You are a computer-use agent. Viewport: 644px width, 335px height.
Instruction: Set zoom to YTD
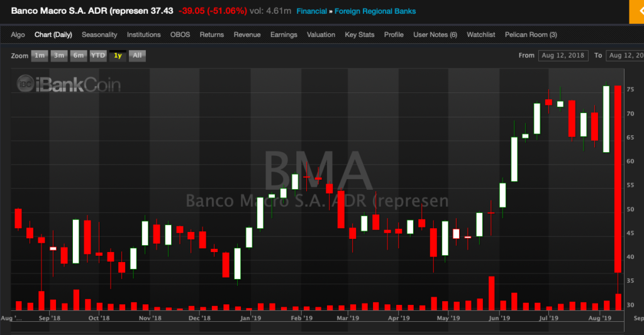click(97, 55)
